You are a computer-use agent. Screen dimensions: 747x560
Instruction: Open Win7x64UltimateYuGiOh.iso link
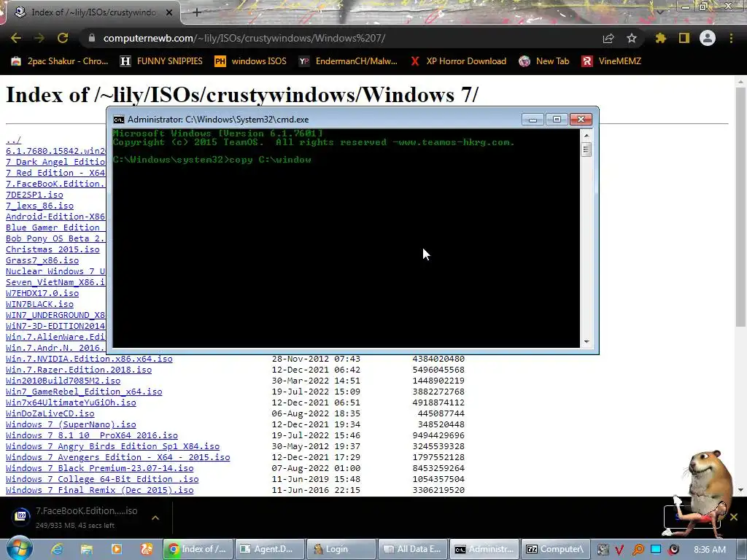point(71,402)
